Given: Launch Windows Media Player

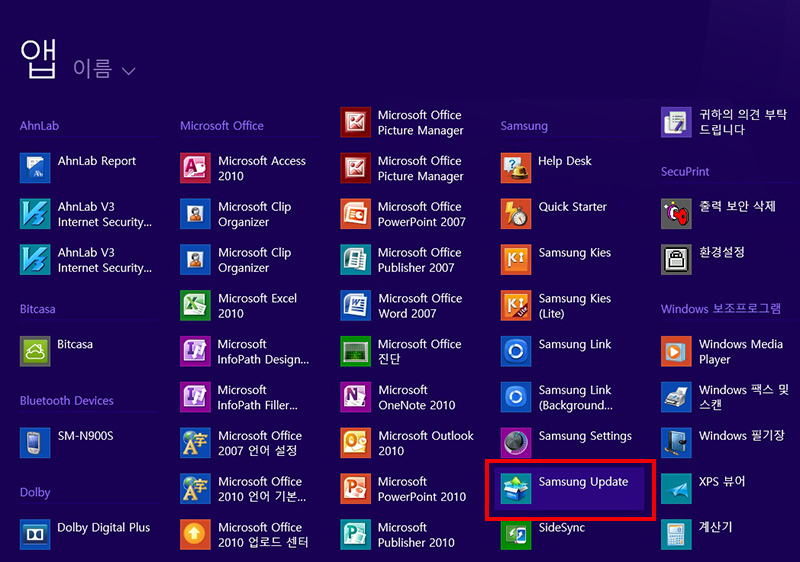Looking at the screenshot, I should [722, 351].
